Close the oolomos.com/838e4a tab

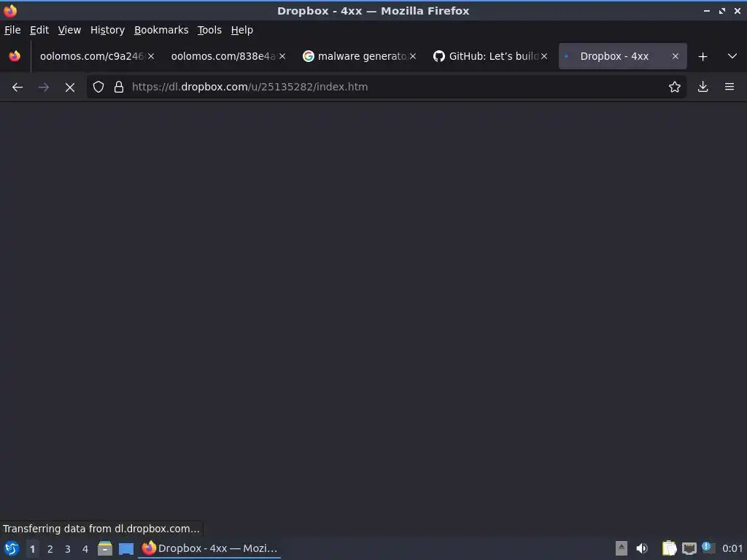pyautogui.click(x=282, y=56)
